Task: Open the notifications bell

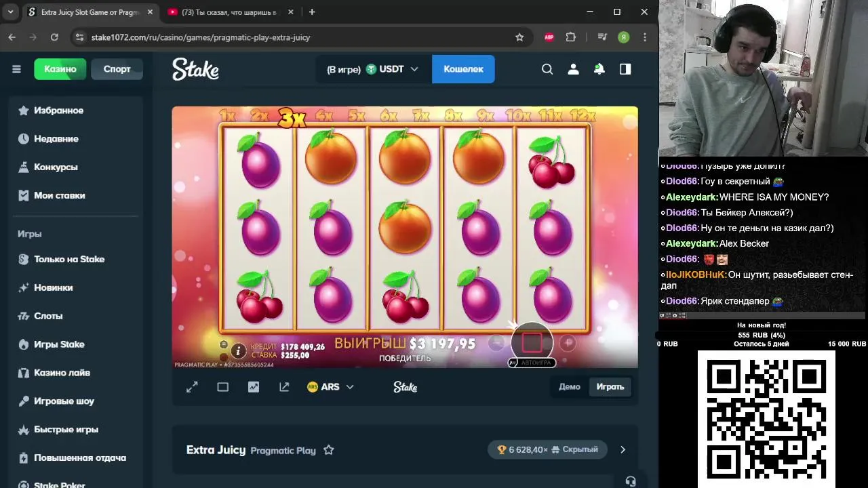Action: point(599,69)
